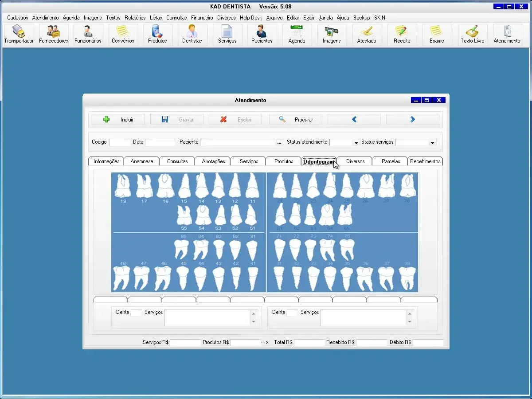Select tooth 18 in the odontogram
This screenshot has height=399, width=532.
tap(122, 186)
